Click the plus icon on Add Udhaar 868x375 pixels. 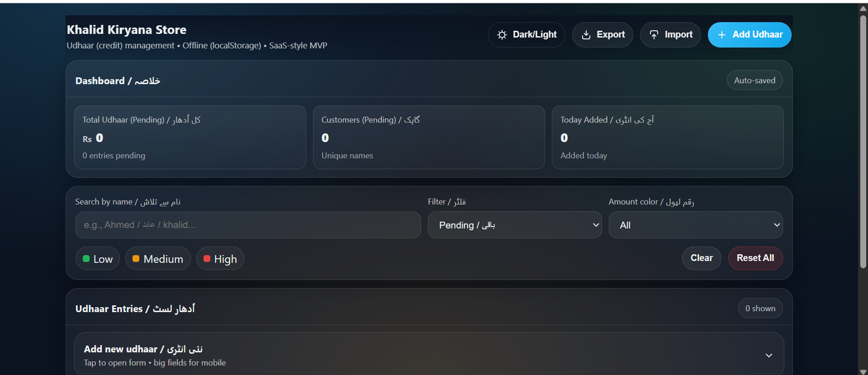(722, 35)
